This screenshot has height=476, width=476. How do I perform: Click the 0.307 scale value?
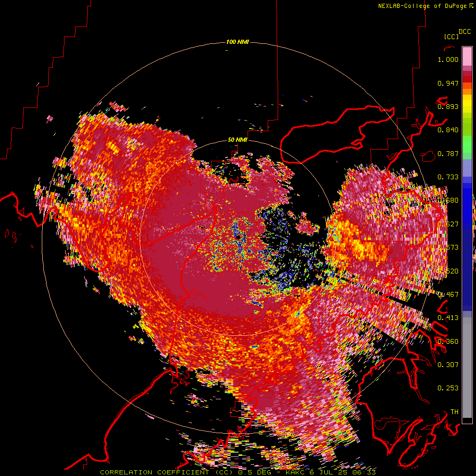tap(448, 364)
